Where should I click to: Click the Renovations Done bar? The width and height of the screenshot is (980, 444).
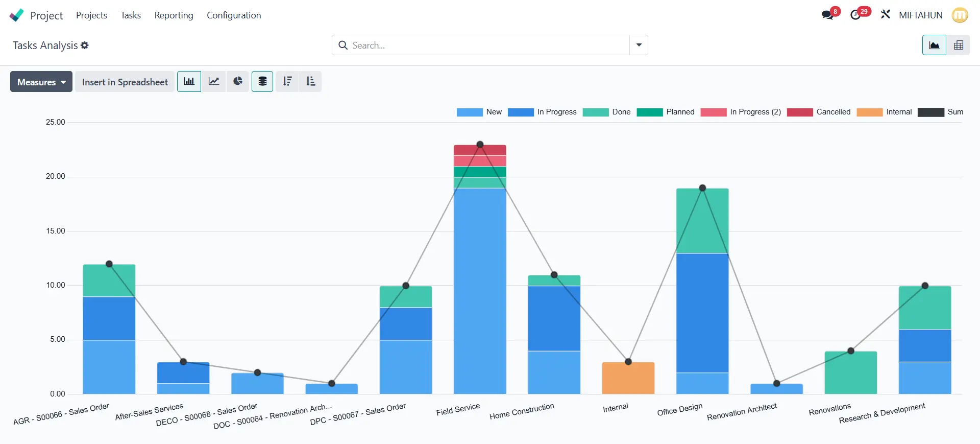point(851,372)
